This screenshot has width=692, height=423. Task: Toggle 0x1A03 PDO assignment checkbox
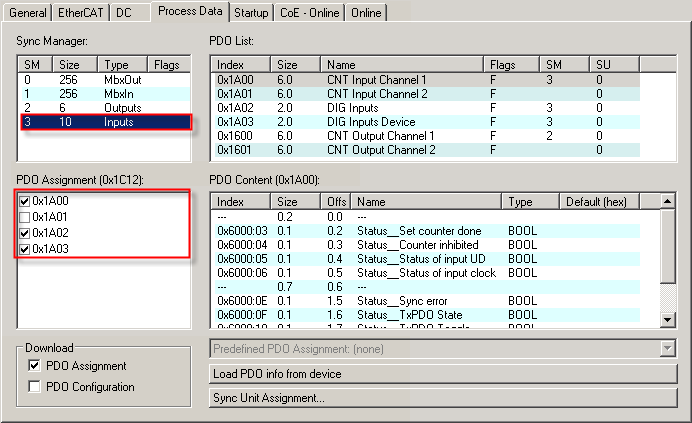click(25, 249)
